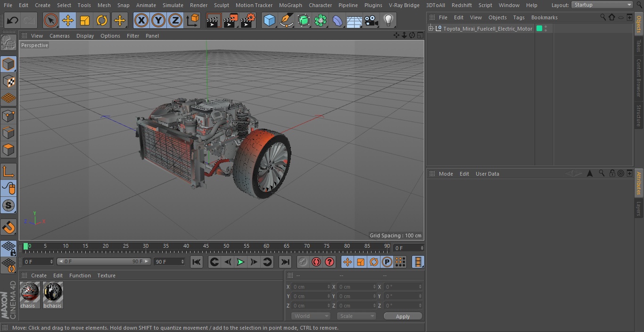
Task: Toggle Y axis lock
Action: (158, 20)
